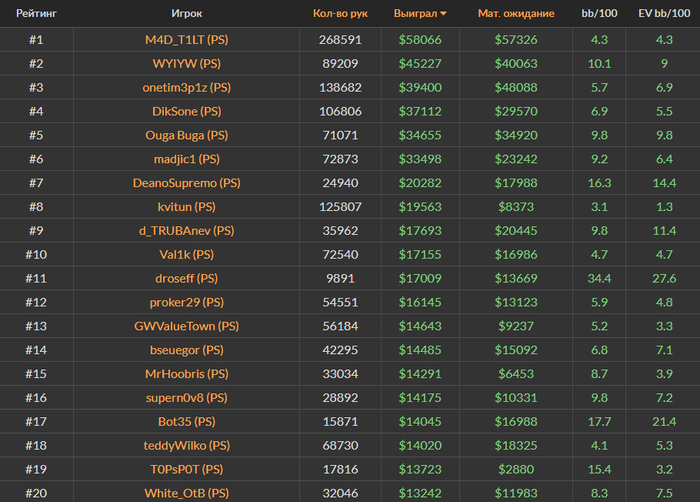Open DikSone (PS) player page

point(187,111)
